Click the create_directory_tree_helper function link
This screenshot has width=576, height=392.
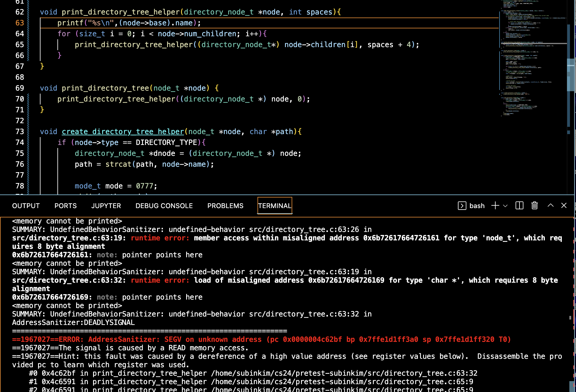(x=123, y=132)
